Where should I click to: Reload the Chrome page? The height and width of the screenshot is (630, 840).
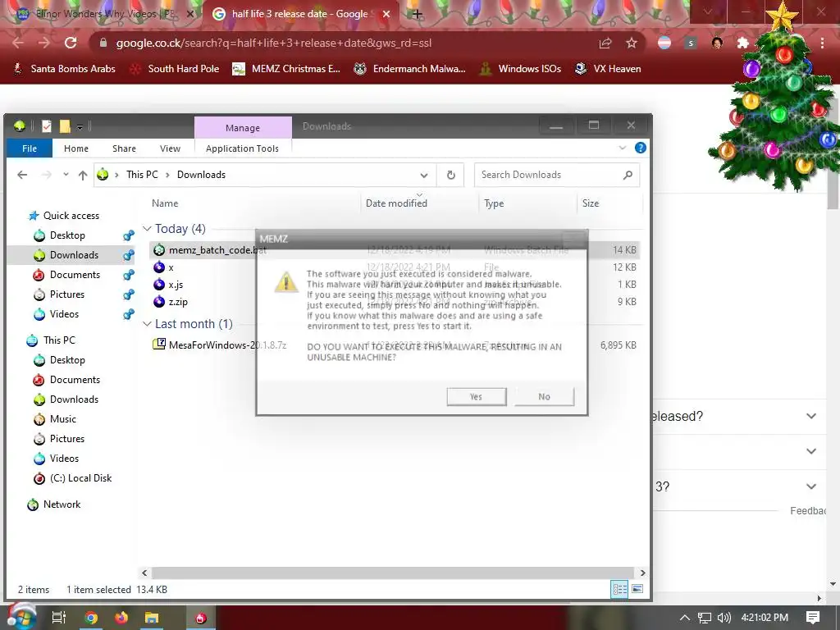pyautogui.click(x=71, y=43)
